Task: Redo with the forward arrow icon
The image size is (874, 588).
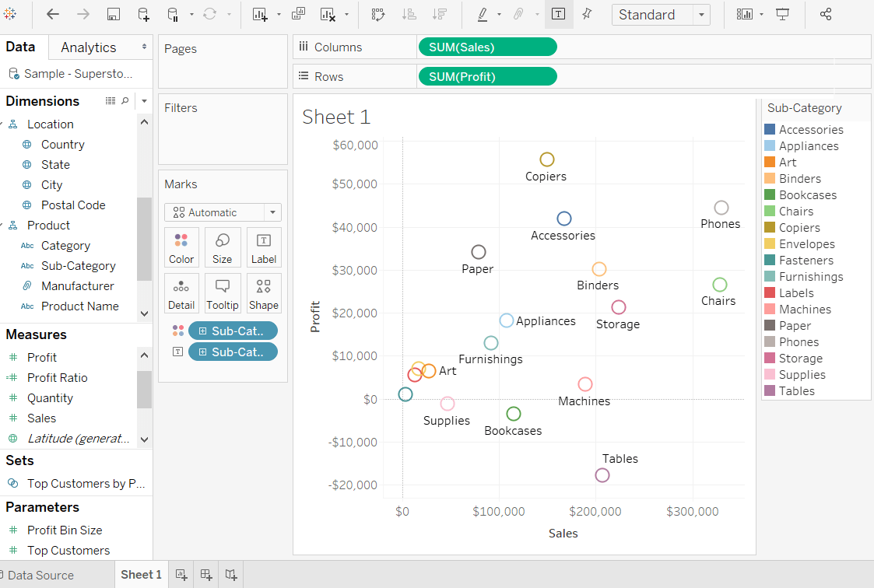Action: (x=83, y=15)
